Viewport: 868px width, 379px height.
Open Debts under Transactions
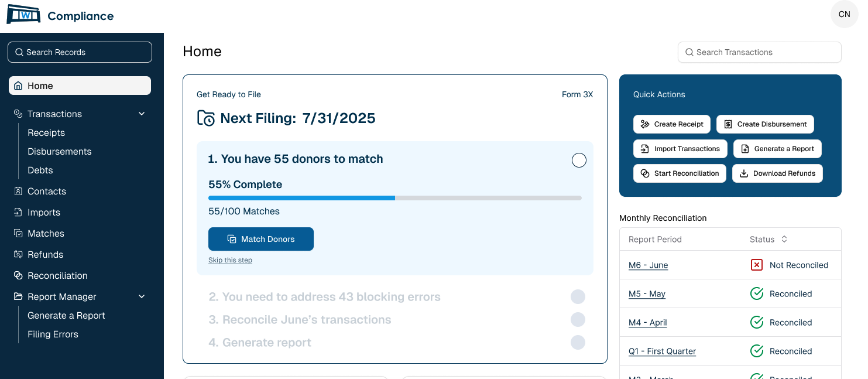point(40,170)
